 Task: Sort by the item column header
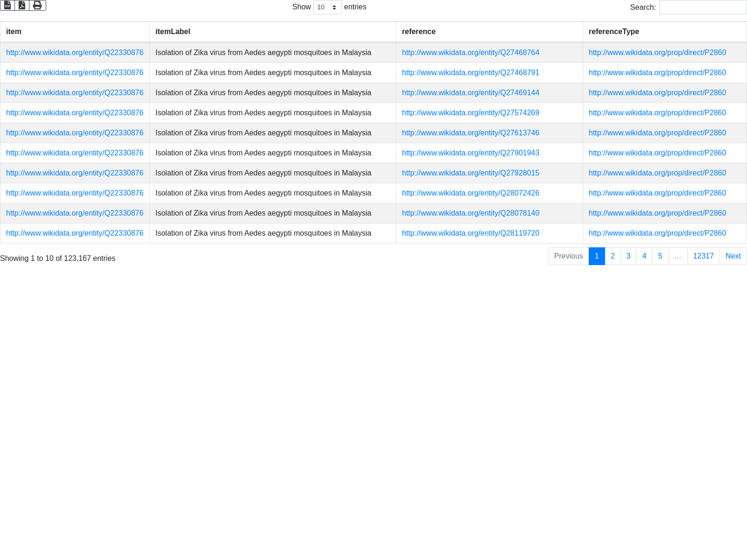point(75,32)
